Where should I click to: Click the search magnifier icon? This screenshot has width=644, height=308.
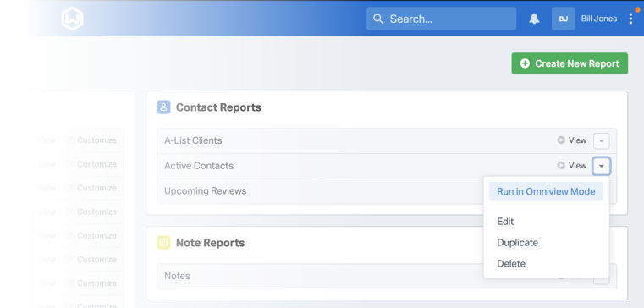tap(378, 19)
